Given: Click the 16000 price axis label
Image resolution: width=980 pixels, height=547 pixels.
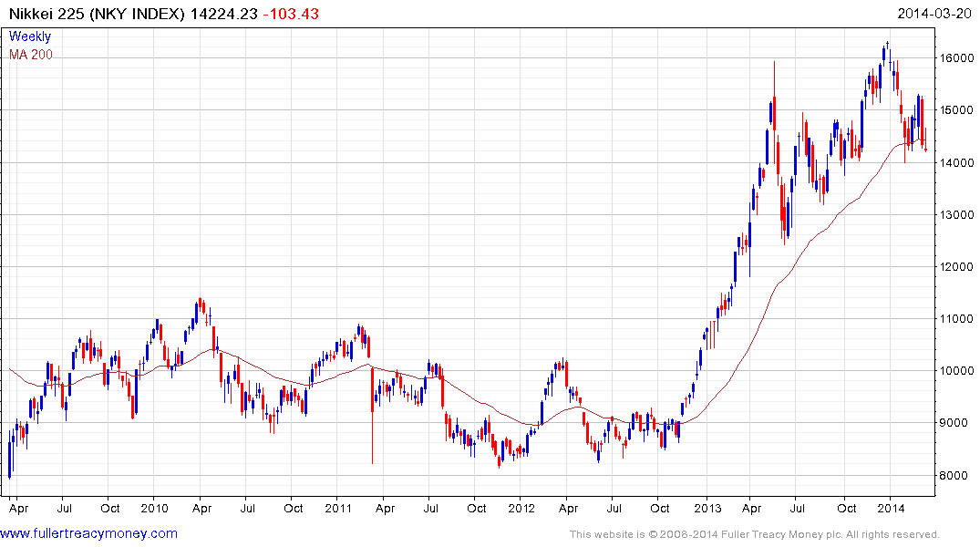Looking at the screenshot, I should (956, 58).
